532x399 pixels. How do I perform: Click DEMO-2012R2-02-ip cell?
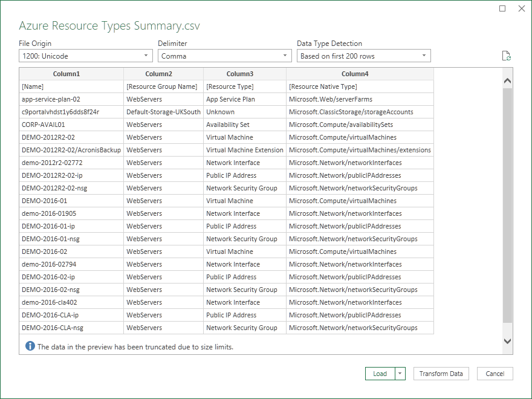tap(71, 175)
